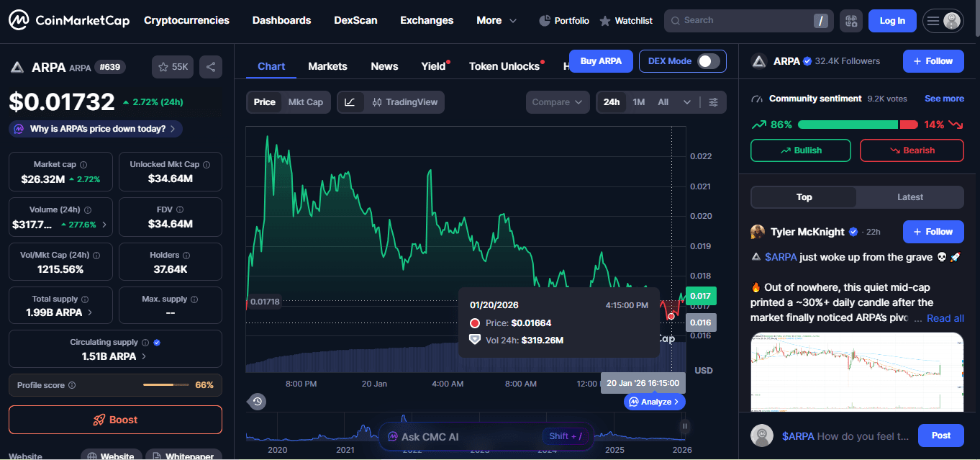Click the search slash shortcut icon
This screenshot has height=460, width=980.
820,21
